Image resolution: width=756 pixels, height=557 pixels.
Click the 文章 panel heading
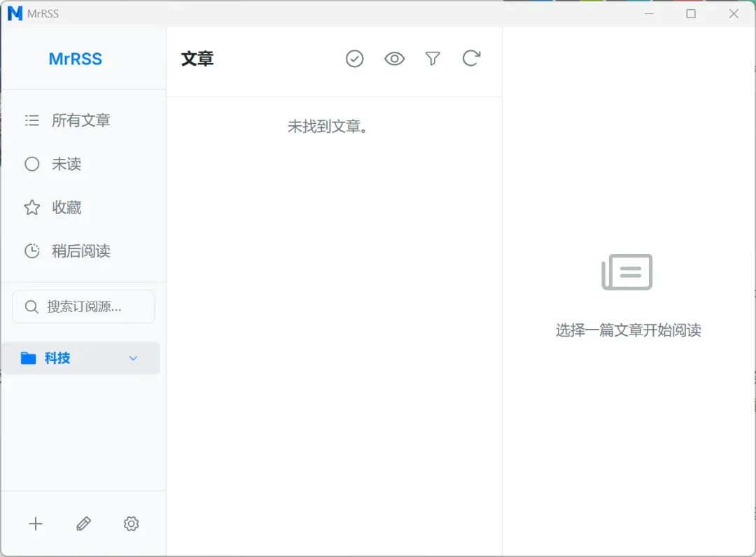tap(197, 59)
